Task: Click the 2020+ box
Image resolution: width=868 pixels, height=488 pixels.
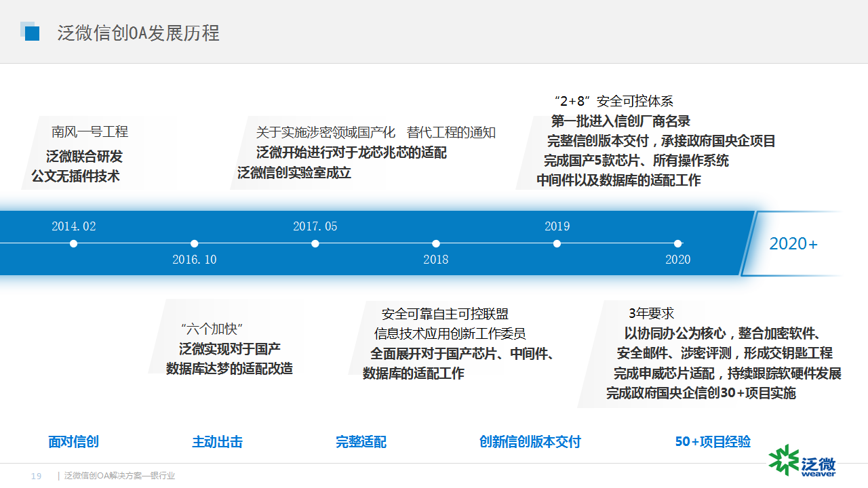Action: (x=793, y=243)
